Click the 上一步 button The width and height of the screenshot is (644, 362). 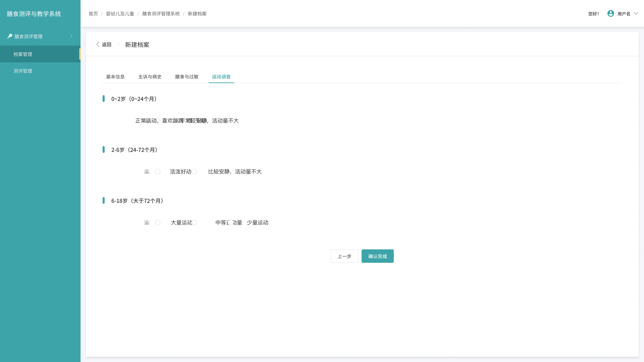click(344, 256)
